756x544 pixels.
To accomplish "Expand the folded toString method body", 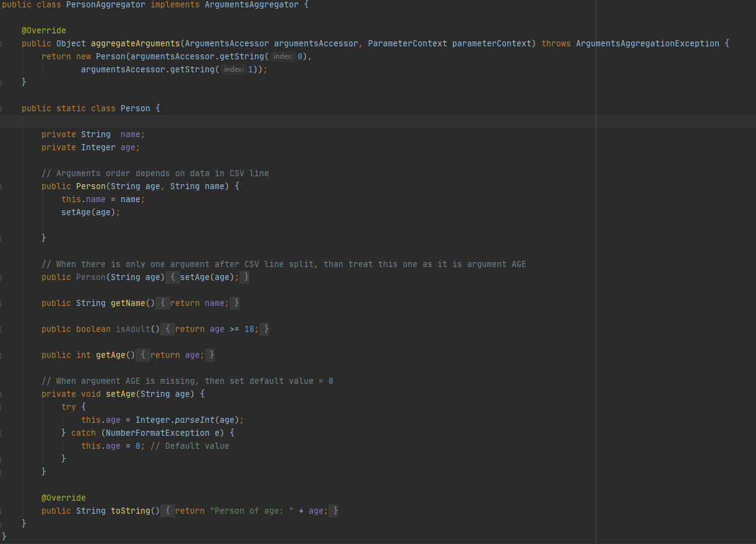I will 168,511.
